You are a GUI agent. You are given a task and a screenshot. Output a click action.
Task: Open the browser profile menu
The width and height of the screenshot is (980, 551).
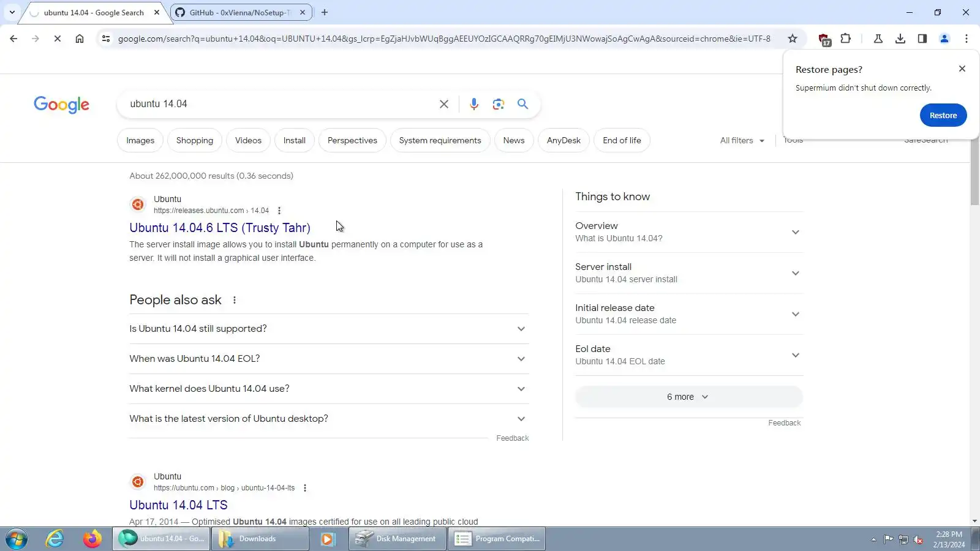[944, 39]
